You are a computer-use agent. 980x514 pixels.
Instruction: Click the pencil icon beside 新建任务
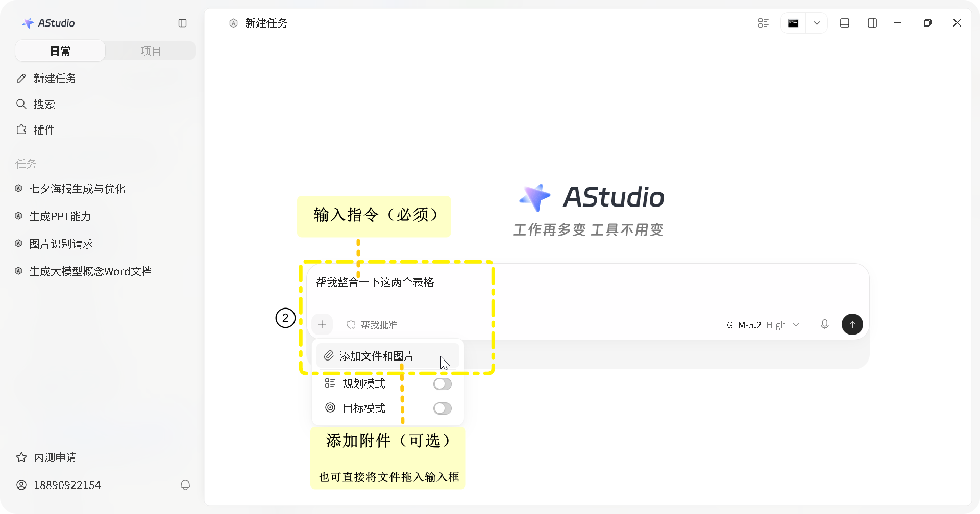[21, 78]
